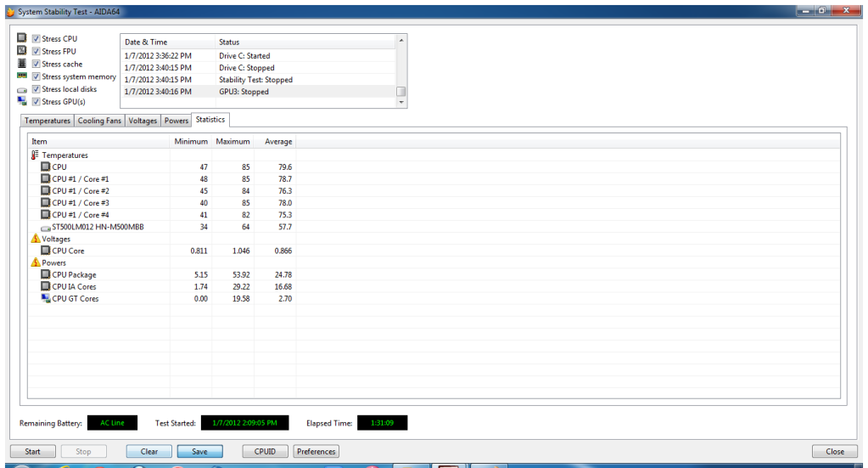Click the Clear button

coord(149,451)
